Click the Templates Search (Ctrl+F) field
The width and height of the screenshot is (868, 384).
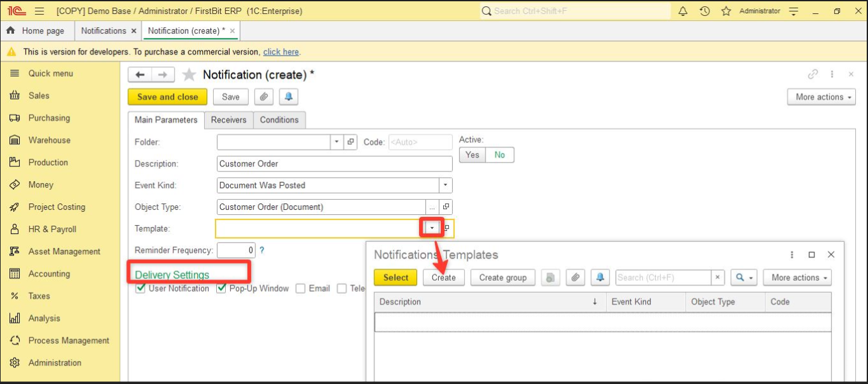click(663, 277)
